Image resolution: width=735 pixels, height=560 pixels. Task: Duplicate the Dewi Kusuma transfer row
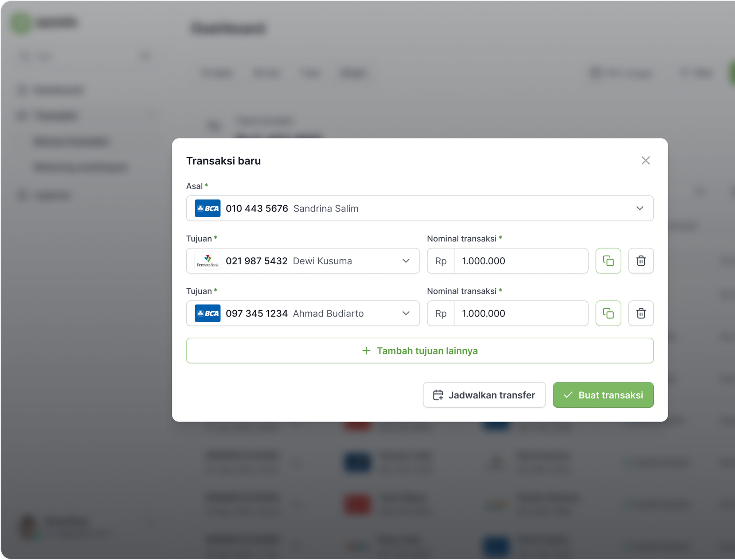coord(608,261)
